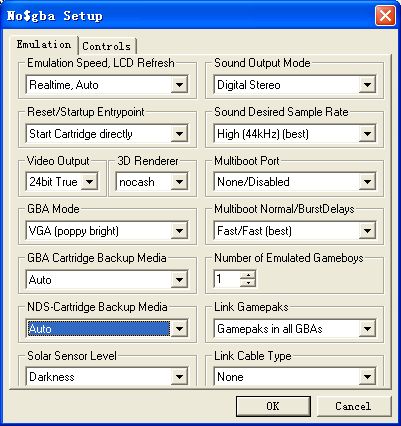Click the 'Realtime, Auto' value
The width and height of the screenshot is (401, 426).
click(64, 85)
